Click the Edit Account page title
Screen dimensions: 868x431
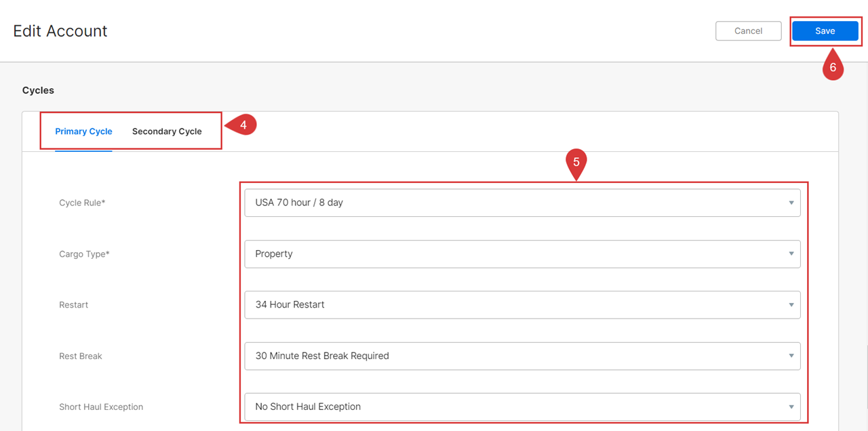coord(60,31)
